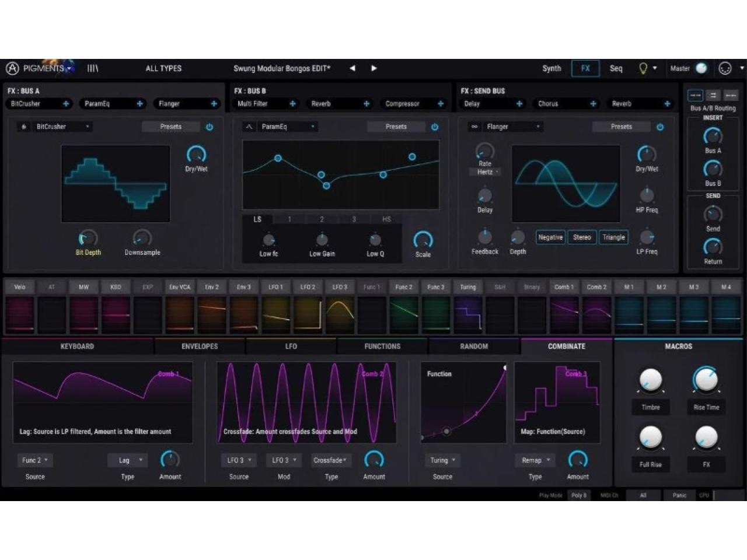Click the Timbre macro name field
Viewport: 747px width, 560px height.
click(651, 407)
